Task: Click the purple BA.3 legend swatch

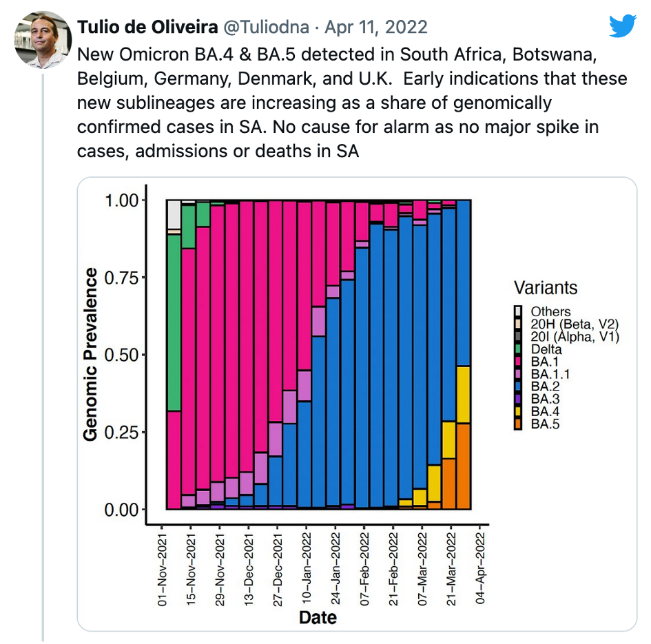Action: [x=519, y=399]
